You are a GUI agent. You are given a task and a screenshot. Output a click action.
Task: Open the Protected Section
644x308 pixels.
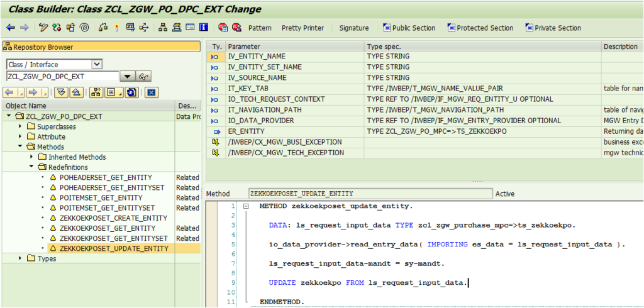coord(480,28)
